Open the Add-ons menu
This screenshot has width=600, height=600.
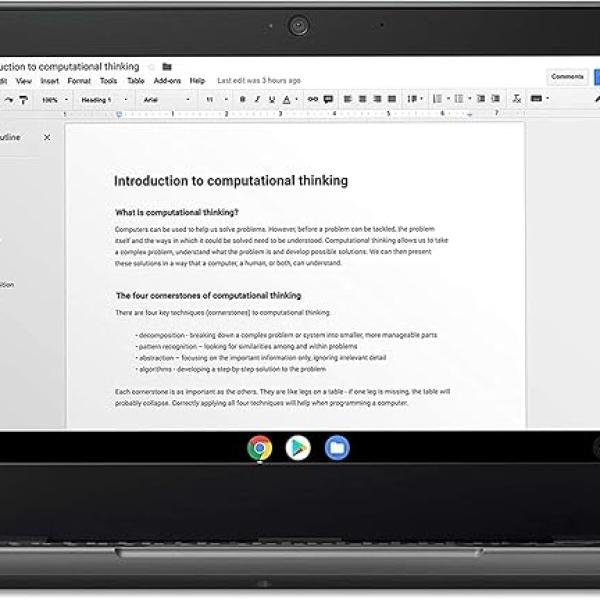[167, 81]
